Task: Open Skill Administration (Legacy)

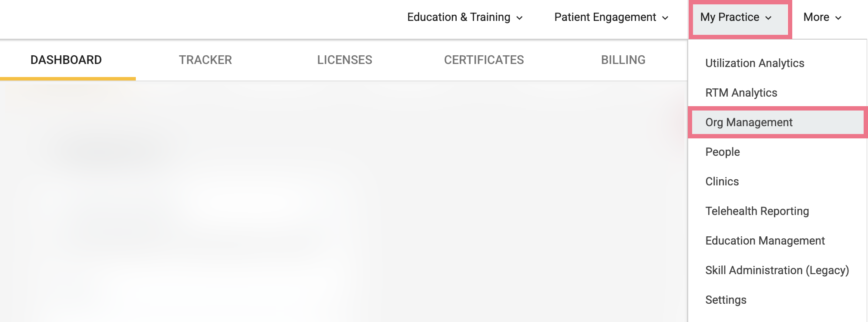Action: pos(778,270)
